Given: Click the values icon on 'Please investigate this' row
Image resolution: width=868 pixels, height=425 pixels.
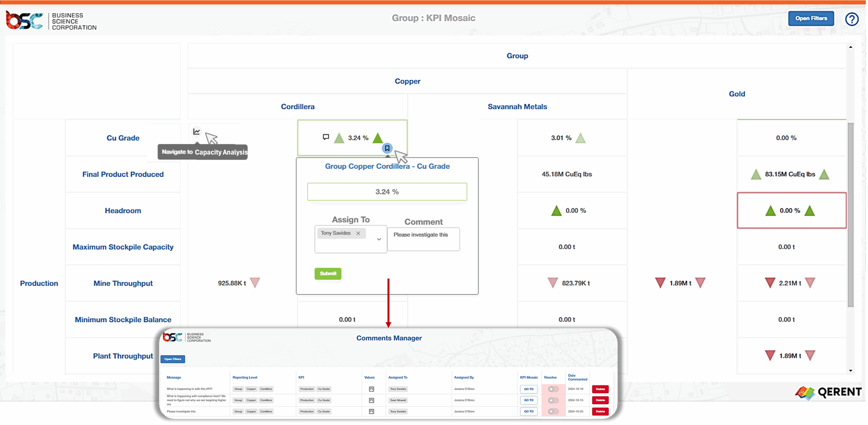Looking at the screenshot, I should [372, 411].
